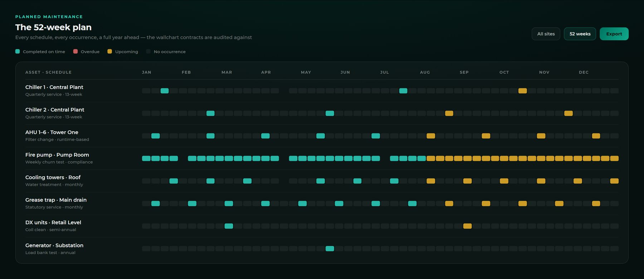
Task: Click the DEC month header
Action: [584, 72]
